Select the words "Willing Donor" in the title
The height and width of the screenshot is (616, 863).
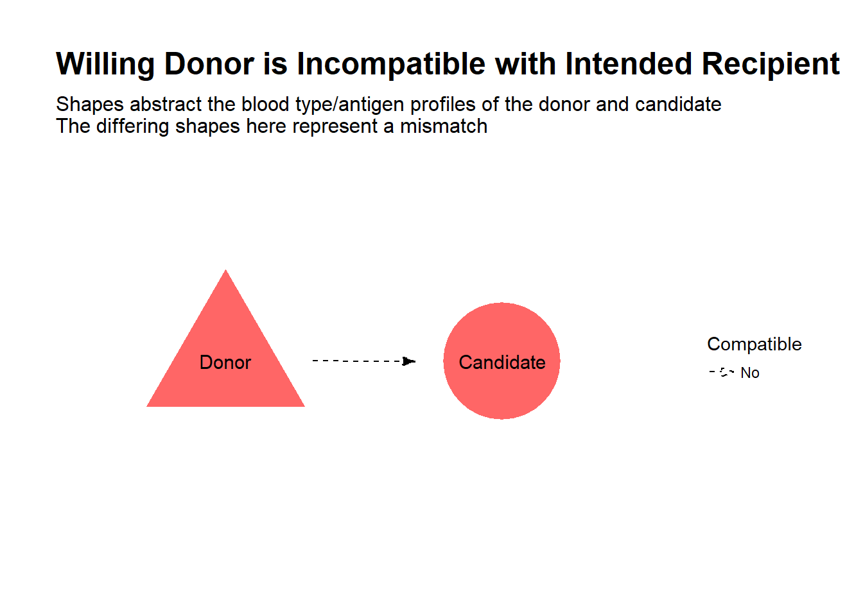pos(155,65)
